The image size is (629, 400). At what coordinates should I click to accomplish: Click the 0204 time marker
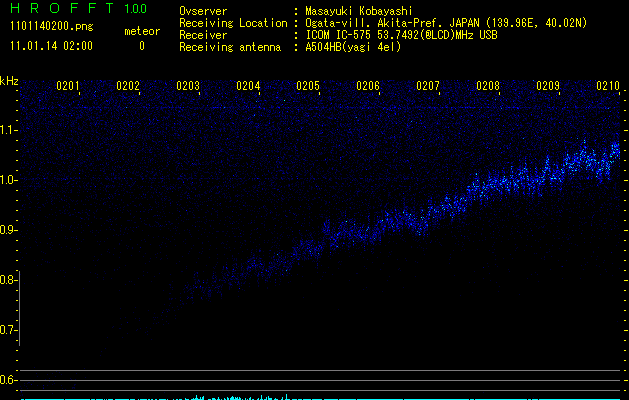click(248, 86)
